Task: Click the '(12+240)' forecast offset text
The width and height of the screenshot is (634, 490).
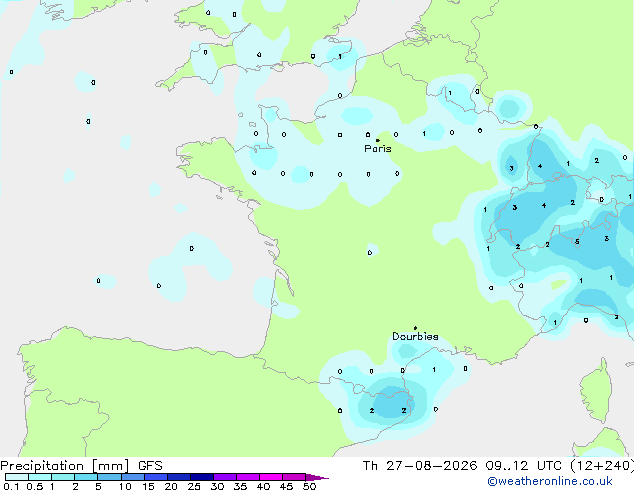Action: 602,466
